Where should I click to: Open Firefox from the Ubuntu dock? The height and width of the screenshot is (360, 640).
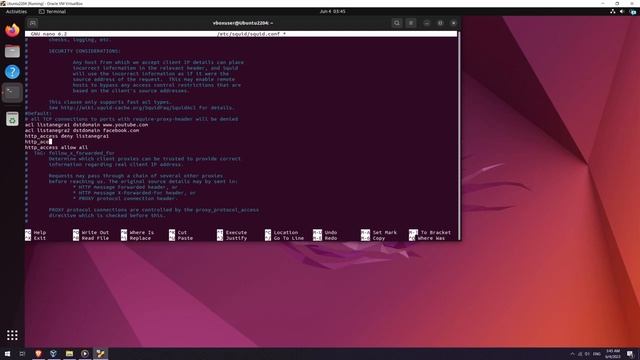point(12,30)
